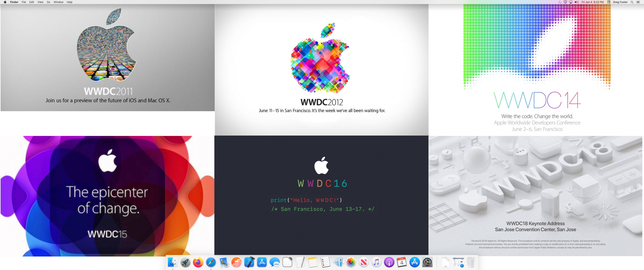644x270 pixels.
Task: Open the input source menu bar icon
Action: click(x=609, y=2)
